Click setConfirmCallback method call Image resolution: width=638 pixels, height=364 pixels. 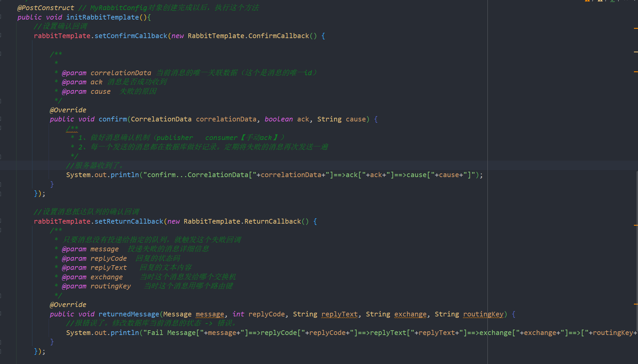[x=131, y=36]
